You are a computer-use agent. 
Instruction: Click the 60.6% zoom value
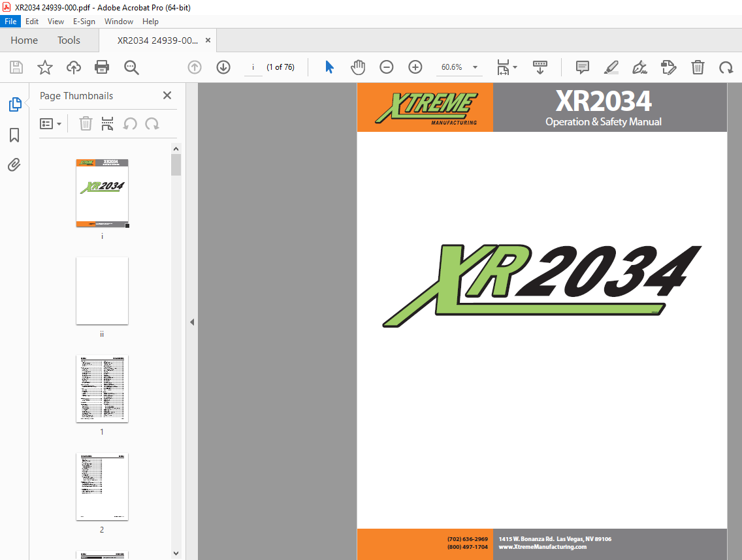(x=451, y=67)
